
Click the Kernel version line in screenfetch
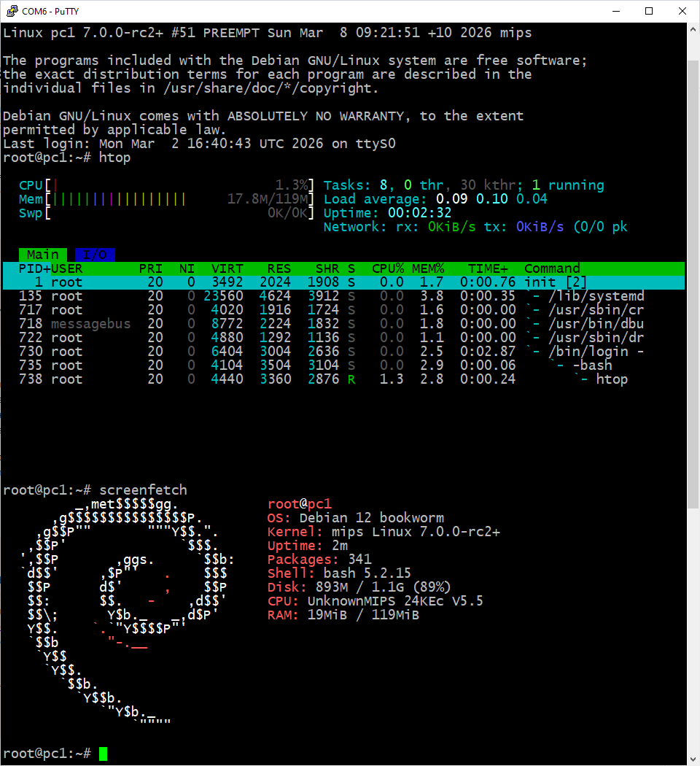[x=384, y=532]
